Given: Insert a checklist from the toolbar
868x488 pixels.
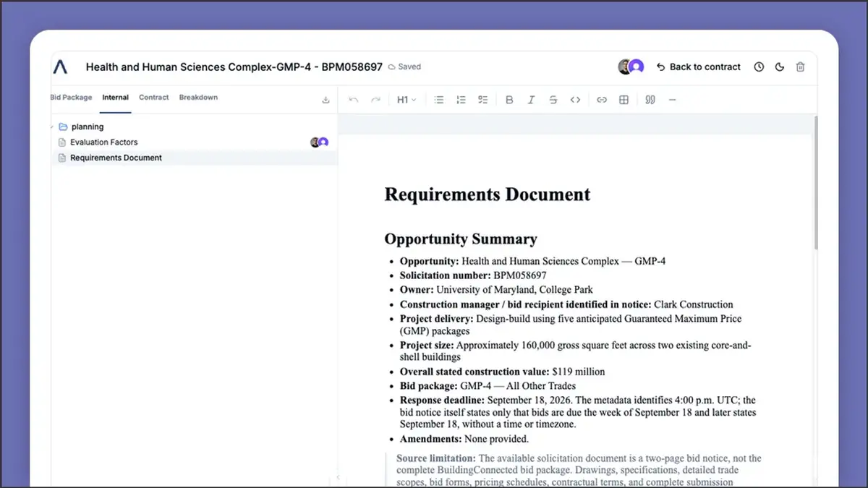Looking at the screenshot, I should tap(482, 100).
